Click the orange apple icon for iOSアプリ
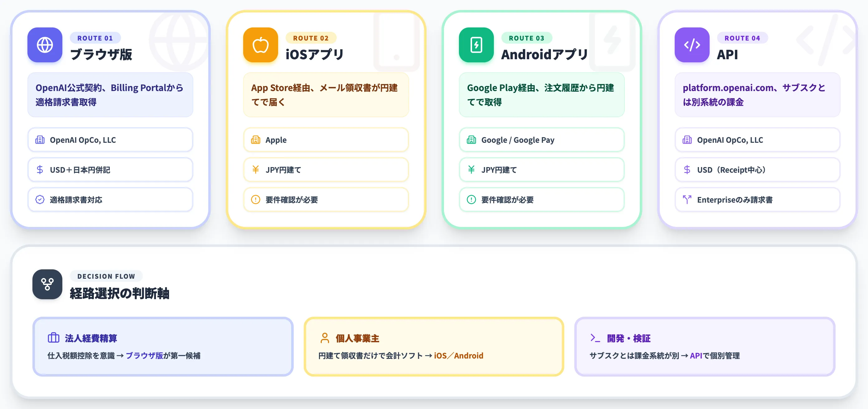This screenshot has height=409, width=868. [x=260, y=45]
